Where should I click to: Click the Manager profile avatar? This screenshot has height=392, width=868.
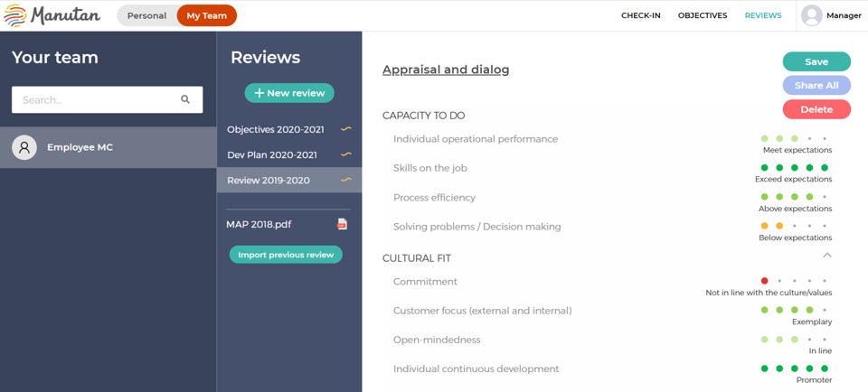pos(812,15)
